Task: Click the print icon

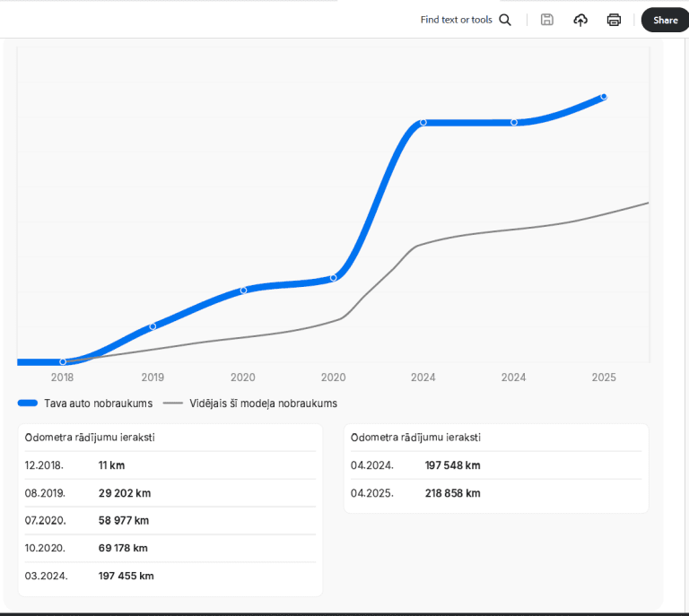Action: 614,20
